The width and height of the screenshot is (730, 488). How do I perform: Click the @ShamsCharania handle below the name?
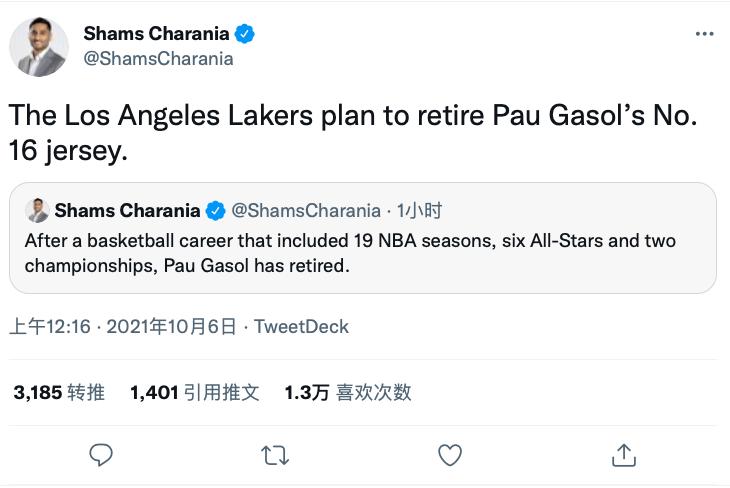click(158, 58)
